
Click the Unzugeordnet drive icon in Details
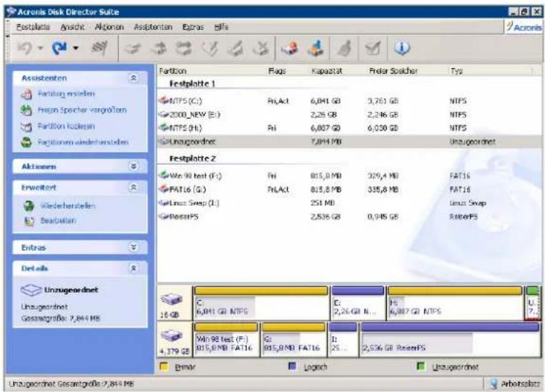click(31, 290)
